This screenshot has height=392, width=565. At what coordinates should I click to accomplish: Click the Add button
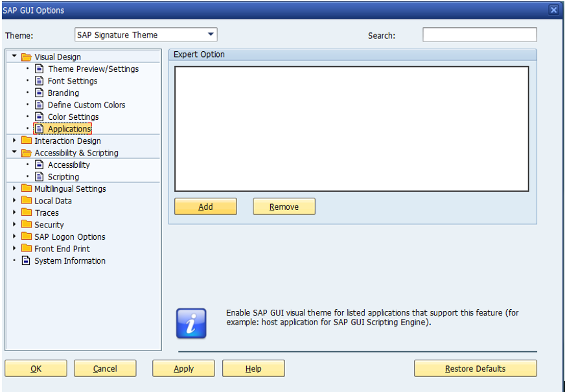point(205,207)
